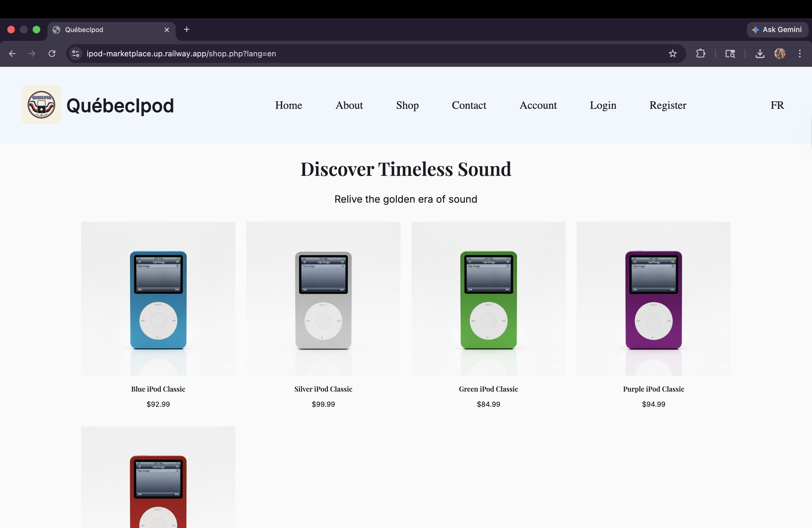Open the About page

pos(349,105)
